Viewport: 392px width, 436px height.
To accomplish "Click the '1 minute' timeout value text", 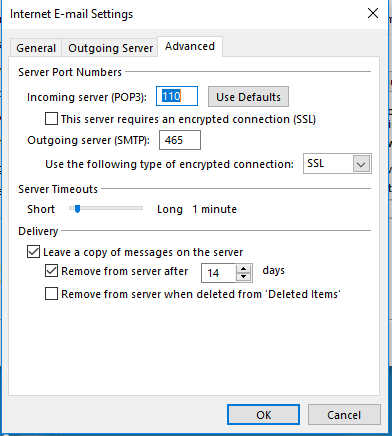I will [214, 209].
